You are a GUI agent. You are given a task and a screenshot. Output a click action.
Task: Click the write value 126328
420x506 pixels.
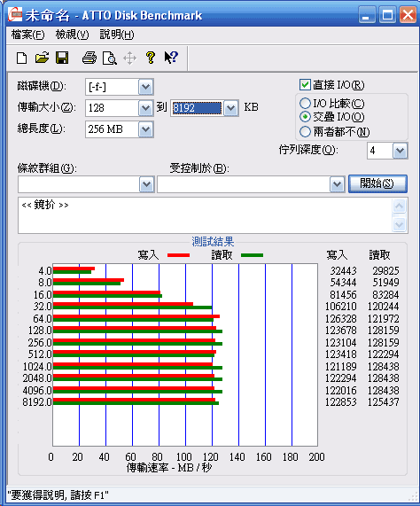pyautogui.click(x=340, y=319)
